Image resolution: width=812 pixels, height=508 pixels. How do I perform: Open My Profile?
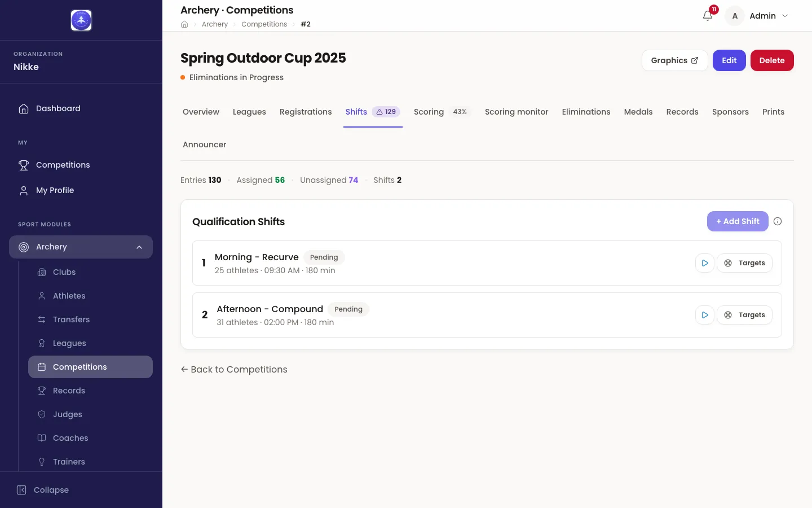pos(81,190)
